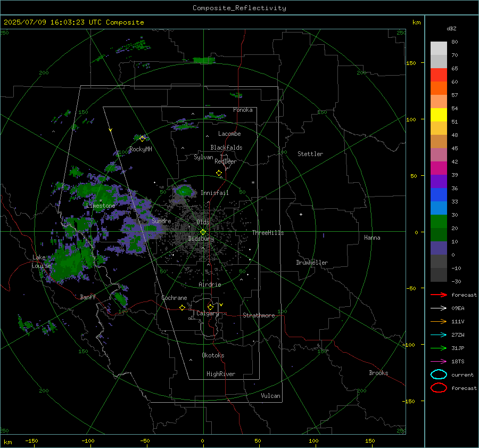Click the Olds town label
Viewport: 479px width, 448px height.
203,222
